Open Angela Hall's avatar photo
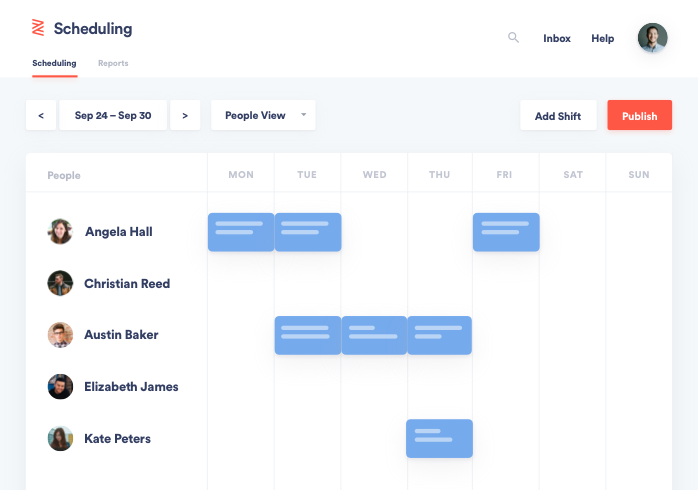This screenshot has width=698, height=490. pos(60,231)
